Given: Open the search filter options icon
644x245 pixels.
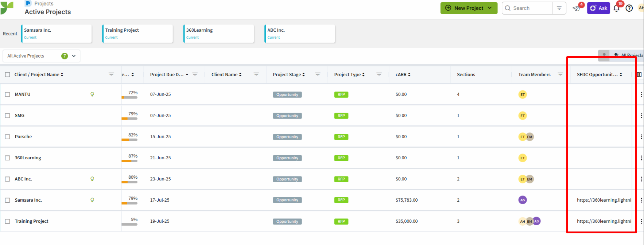Looking at the screenshot, I should coord(559,8).
